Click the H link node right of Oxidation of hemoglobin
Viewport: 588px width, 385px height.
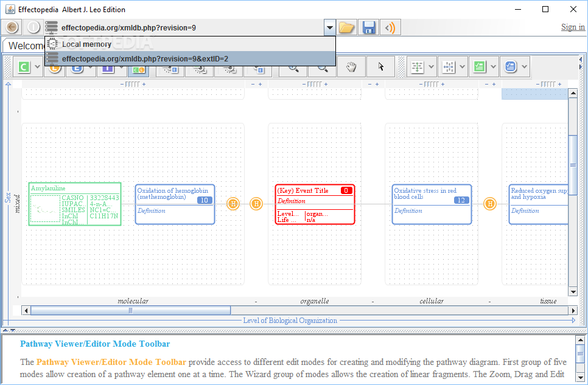point(233,204)
